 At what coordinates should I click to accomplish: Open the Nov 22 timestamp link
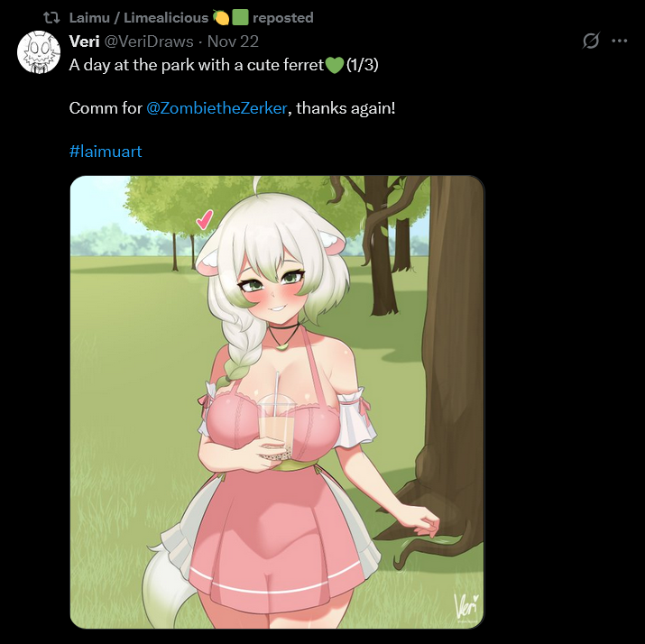pos(233,41)
